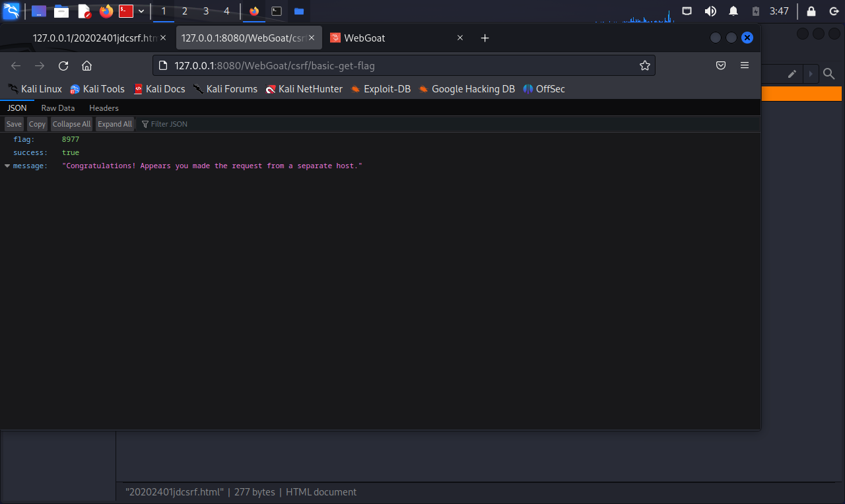Open the Google Hacking DB bookmark
The height and width of the screenshot is (504, 845).
[x=467, y=89]
